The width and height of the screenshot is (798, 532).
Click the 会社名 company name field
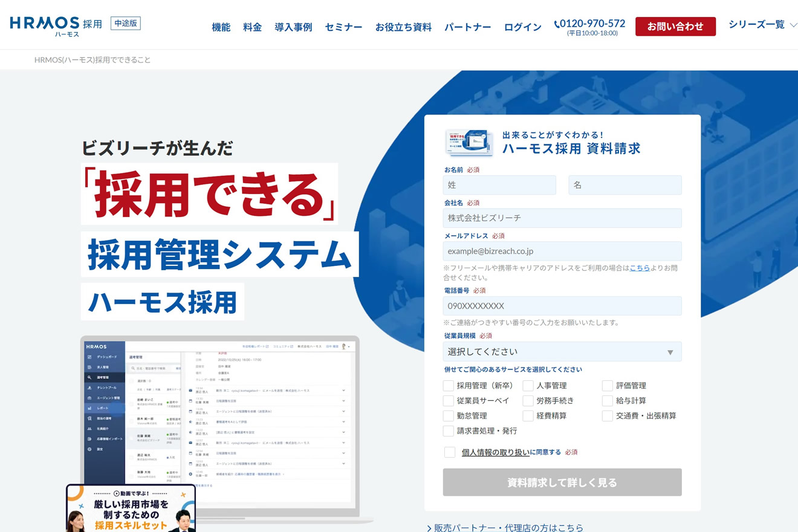coord(562,218)
